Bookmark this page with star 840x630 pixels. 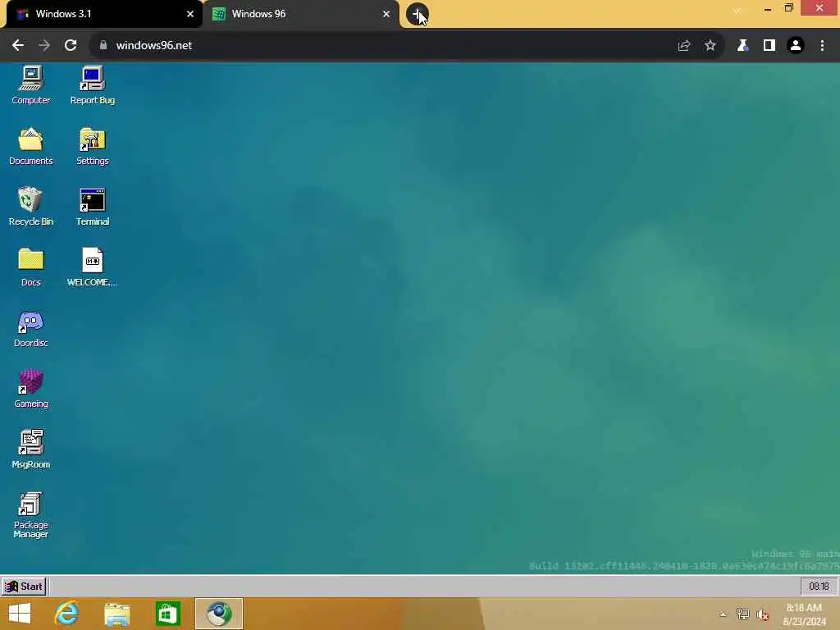tap(710, 46)
